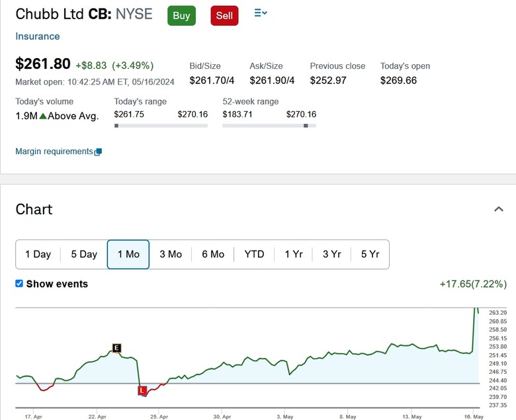Viewport: 516px width, 420px height.
Task: Click the price change +$8.83 (+3.49%)
Action: 114,65
